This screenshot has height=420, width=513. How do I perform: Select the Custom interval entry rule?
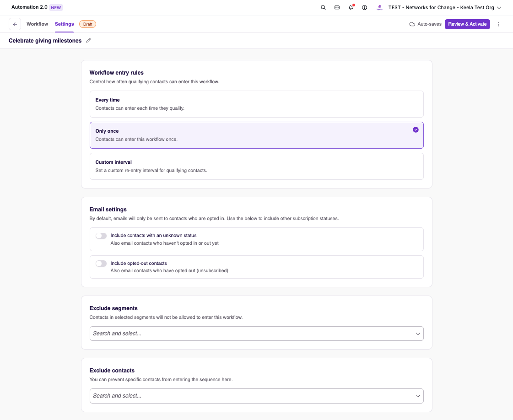click(x=256, y=166)
